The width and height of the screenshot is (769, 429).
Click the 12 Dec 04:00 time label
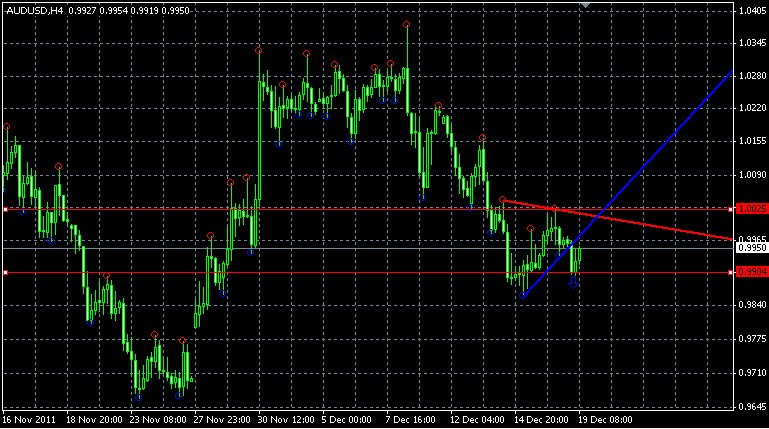pos(477,420)
